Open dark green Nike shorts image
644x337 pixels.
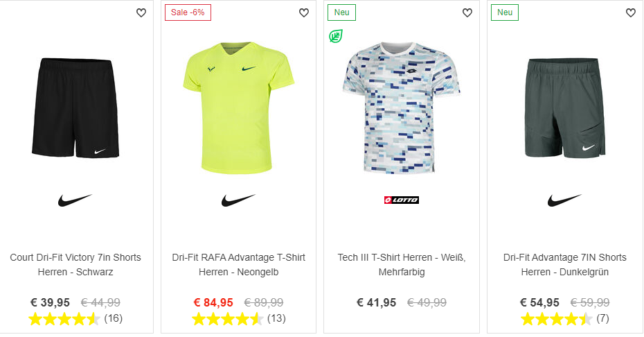564,107
